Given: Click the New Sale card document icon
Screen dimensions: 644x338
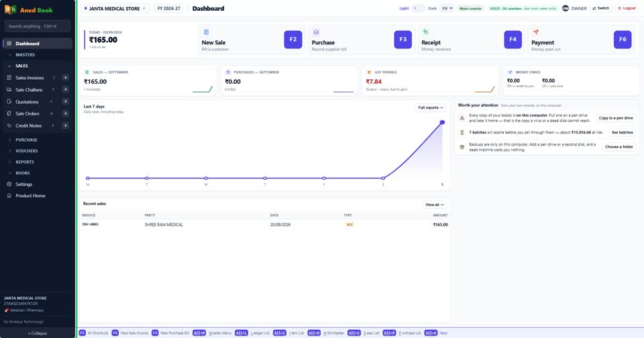Looking at the screenshot, I should click(x=206, y=32).
